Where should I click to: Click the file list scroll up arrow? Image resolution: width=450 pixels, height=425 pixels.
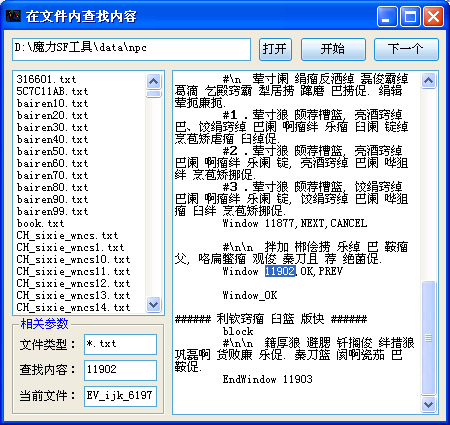click(154, 81)
